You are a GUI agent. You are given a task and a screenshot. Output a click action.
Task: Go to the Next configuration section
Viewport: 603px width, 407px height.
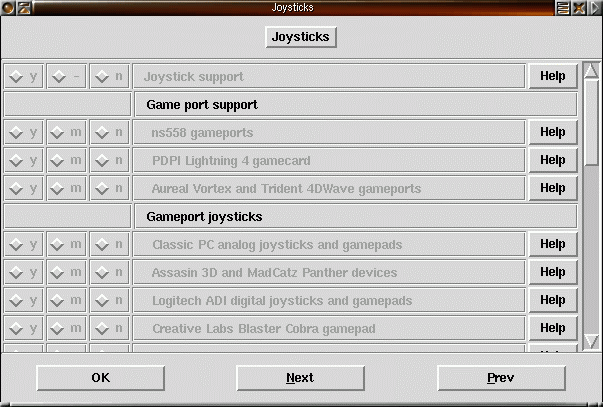pos(300,378)
